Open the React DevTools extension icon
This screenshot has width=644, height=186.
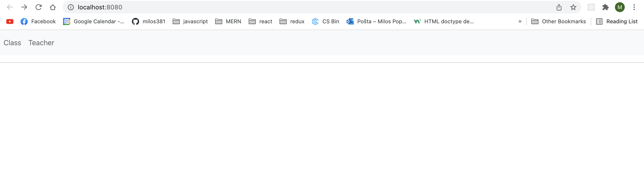pyautogui.click(x=591, y=7)
